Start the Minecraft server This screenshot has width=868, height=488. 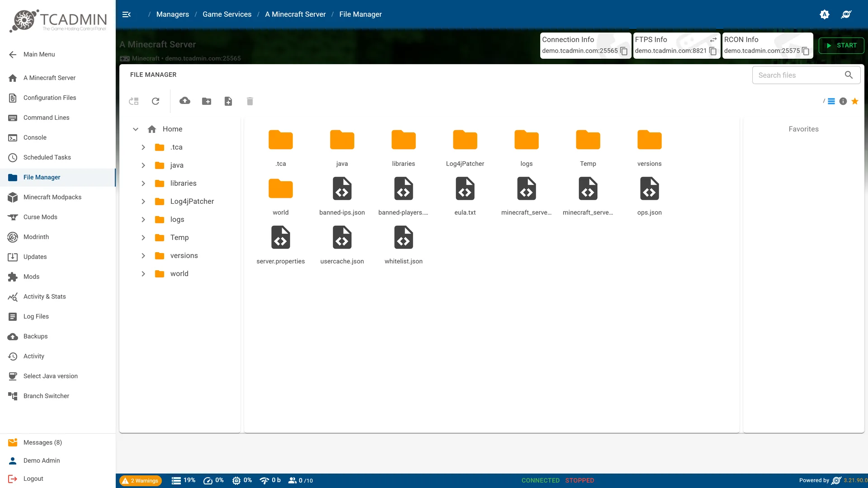[841, 45]
